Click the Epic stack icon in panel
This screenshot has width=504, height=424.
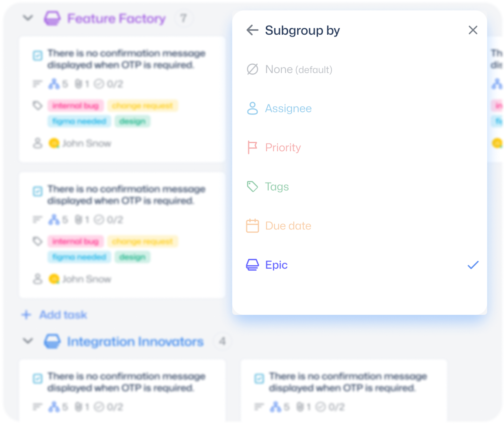click(252, 265)
